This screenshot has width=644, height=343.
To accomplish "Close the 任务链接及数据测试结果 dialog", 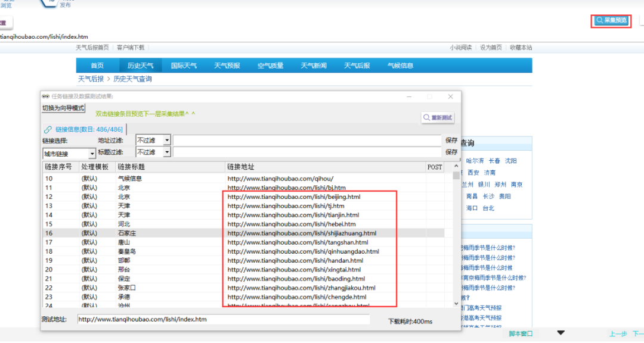I will tap(450, 96).
